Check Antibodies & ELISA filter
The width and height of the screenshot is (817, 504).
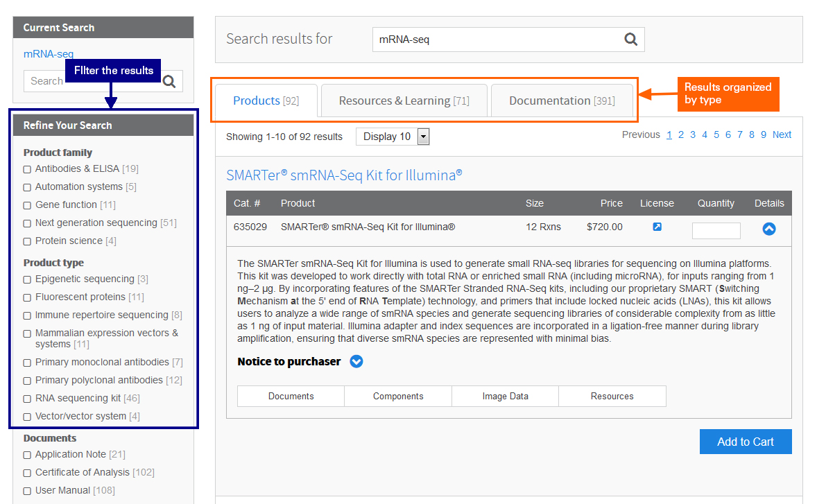coord(27,169)
